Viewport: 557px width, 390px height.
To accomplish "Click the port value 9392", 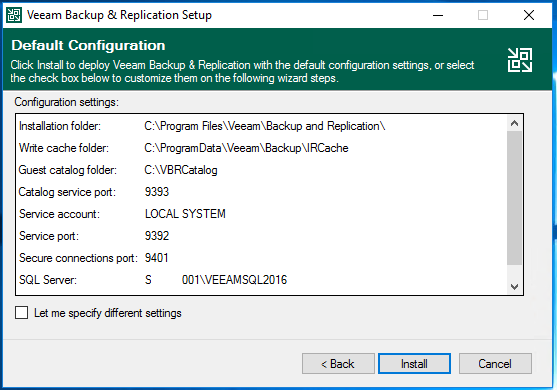I will (157, 236).
